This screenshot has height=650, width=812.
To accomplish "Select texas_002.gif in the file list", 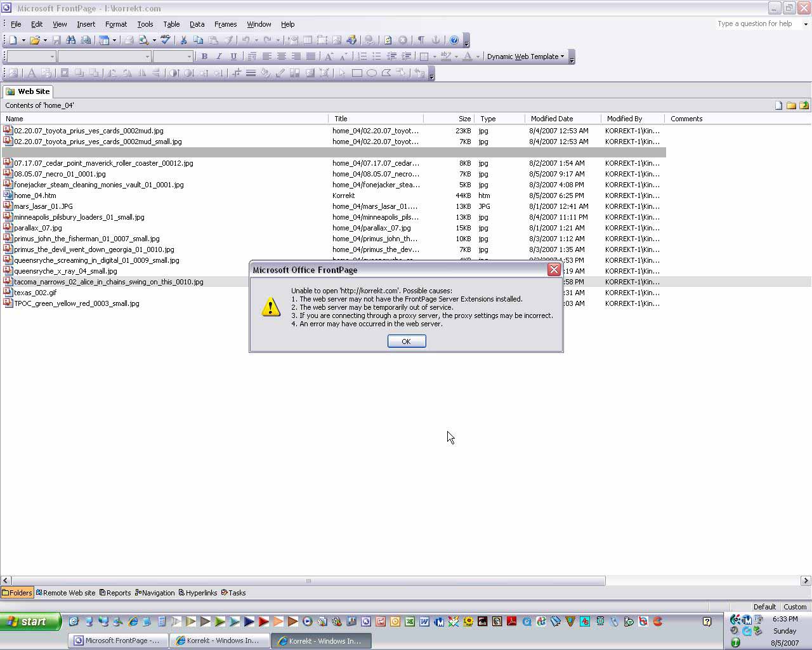I will 35,293.
